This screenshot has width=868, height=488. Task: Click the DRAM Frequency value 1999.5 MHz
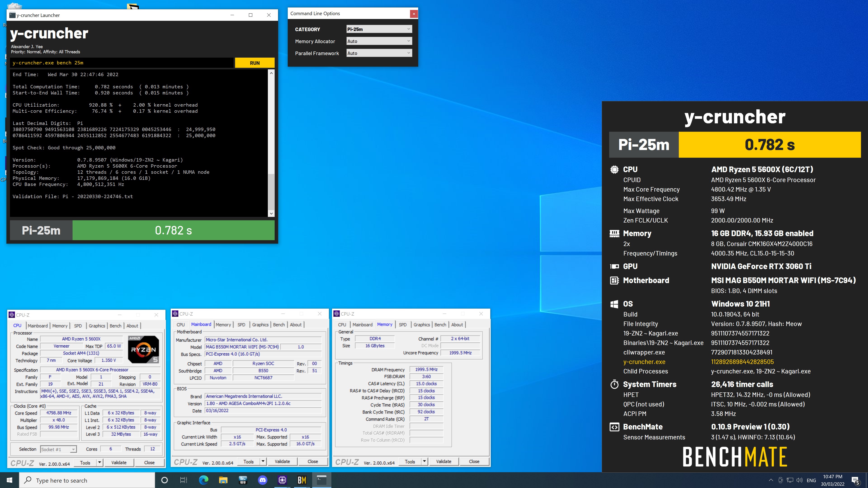tap(426, 369)
